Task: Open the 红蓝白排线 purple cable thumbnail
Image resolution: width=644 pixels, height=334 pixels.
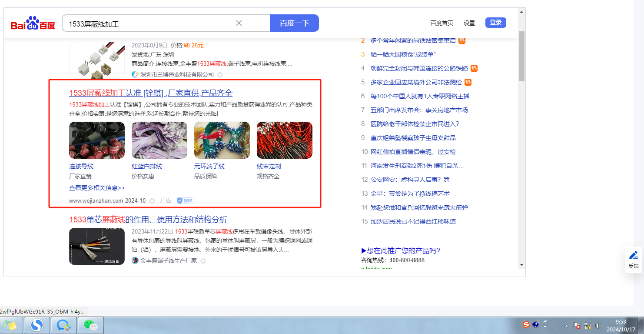Action: coord(159,140)
